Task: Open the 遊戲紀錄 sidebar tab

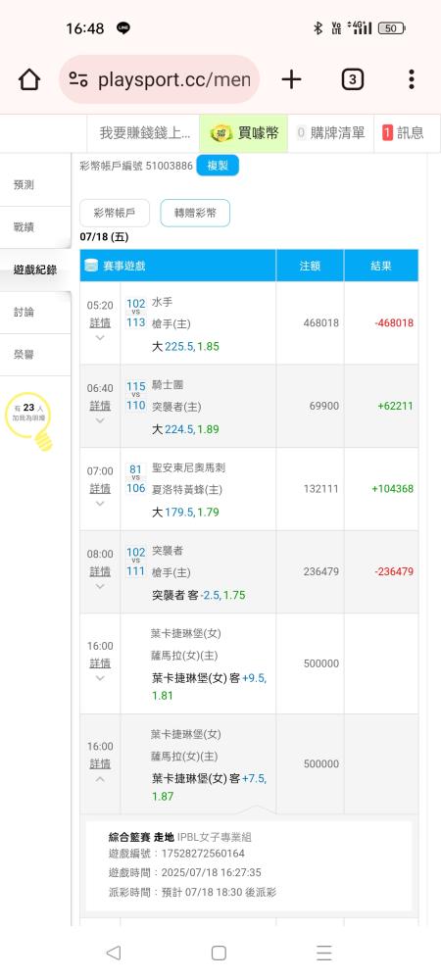Action: 35,270
